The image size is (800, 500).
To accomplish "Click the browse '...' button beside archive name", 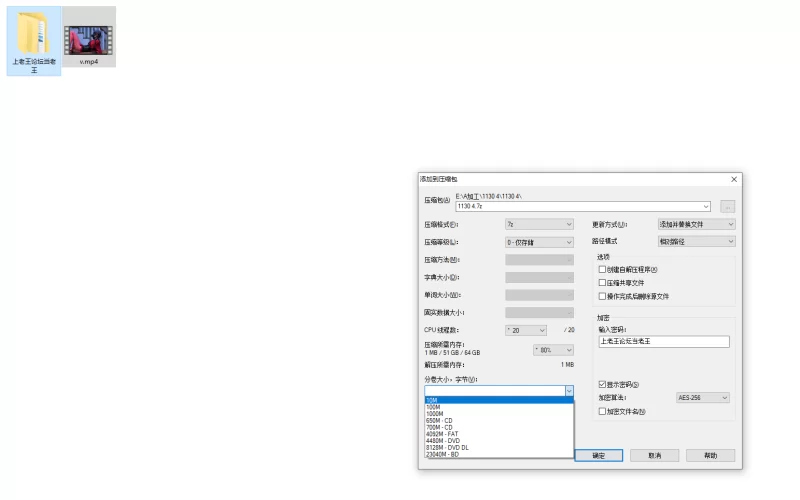I will click(x=728, y=207).
